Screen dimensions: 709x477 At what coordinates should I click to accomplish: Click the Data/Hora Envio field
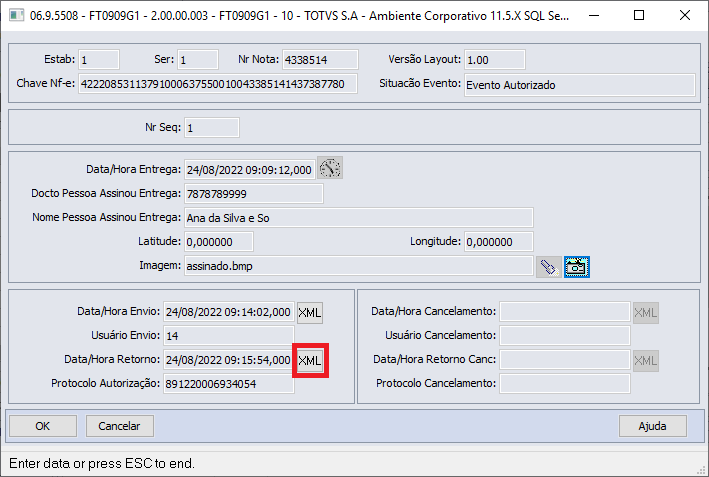point(229,312)
